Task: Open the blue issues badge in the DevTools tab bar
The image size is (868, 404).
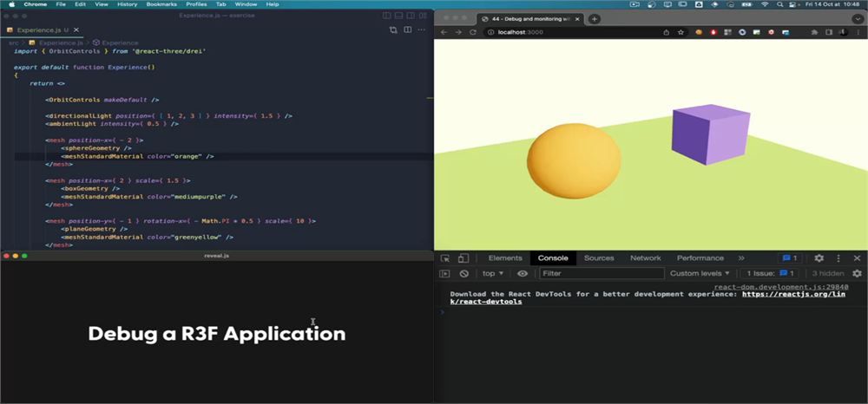Action: 790,258
